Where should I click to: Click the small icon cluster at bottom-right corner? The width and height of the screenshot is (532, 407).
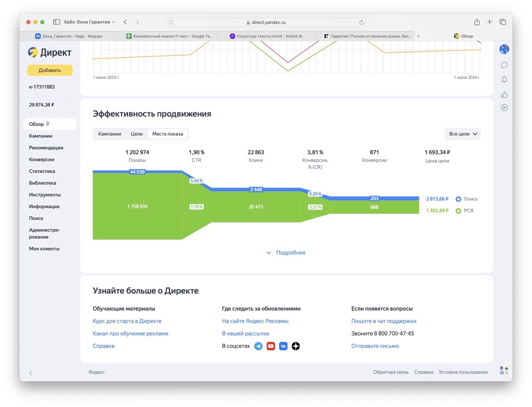tap(504, 370)
